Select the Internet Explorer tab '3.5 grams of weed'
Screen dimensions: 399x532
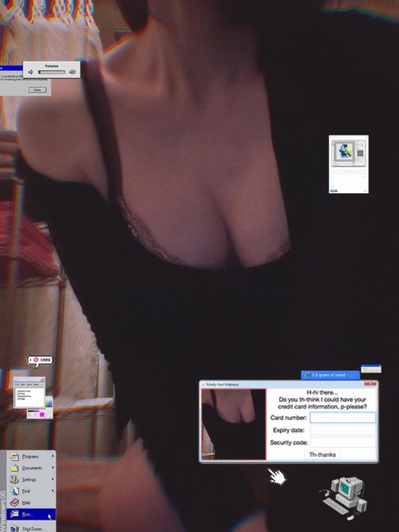(330, 375)
